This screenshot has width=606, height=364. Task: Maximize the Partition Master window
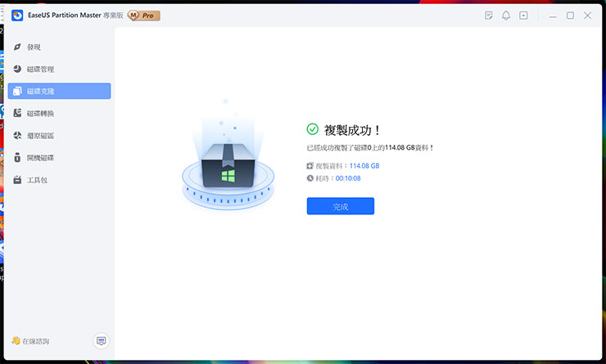570,16
